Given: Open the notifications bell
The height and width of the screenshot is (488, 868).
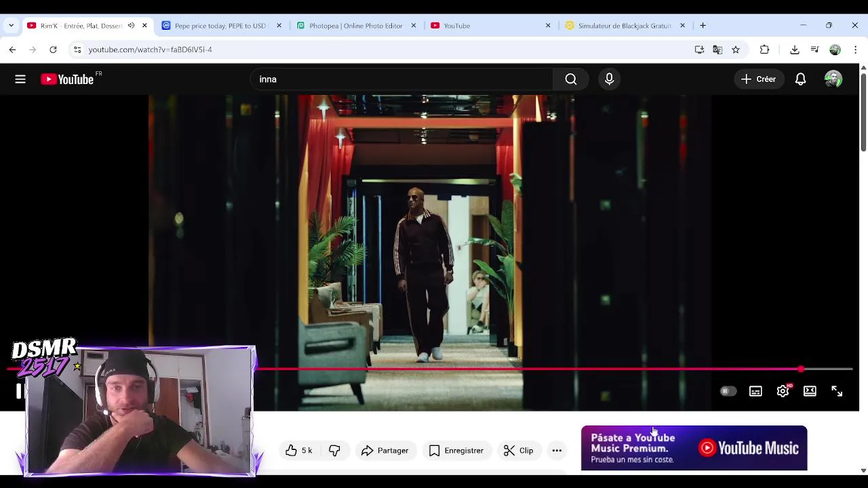Looking at the screenshot, I should 800,79.
